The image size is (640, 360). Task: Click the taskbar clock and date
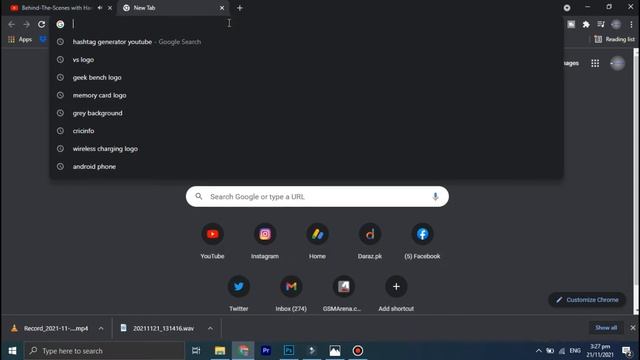click(x=600, y=351)
